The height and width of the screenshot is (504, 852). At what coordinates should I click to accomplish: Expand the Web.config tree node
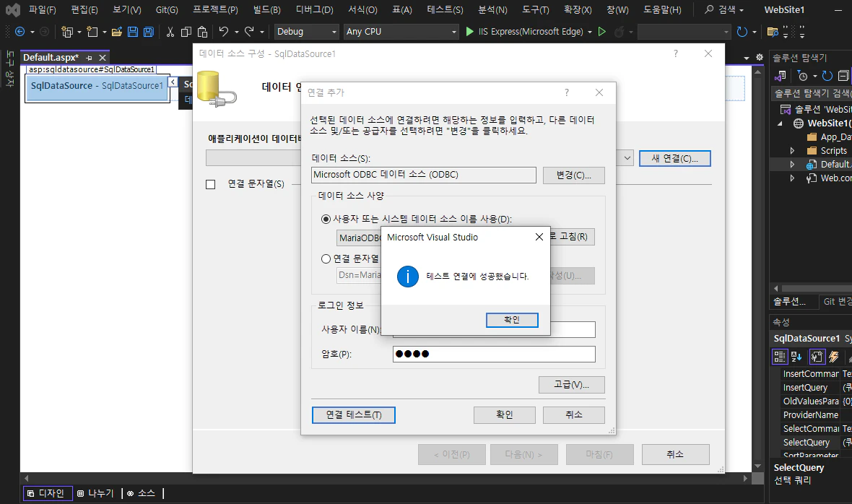(792, 178)
